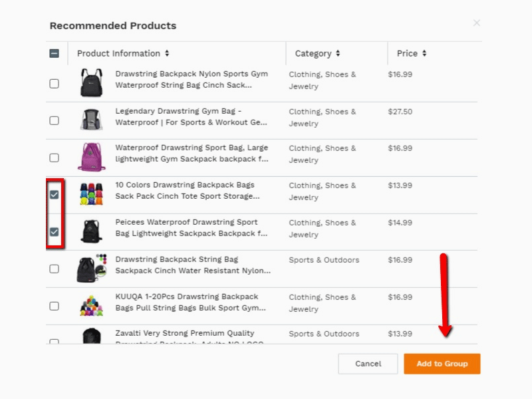Sort products by Price column arrows
The height and width of the screenshot is (399, 532).
424,54
